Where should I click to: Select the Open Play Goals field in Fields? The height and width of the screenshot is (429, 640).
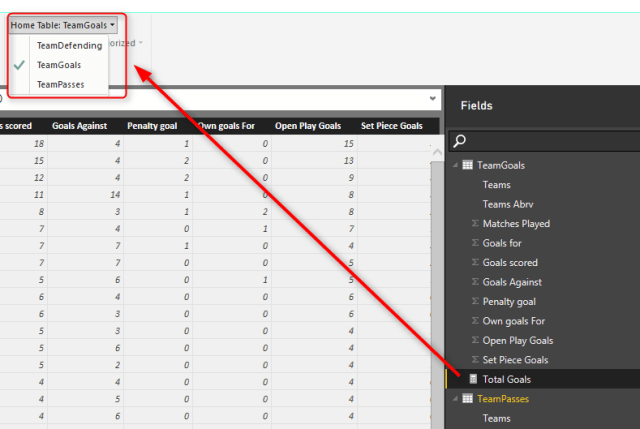pyautogui.click(x=518, y=340)
